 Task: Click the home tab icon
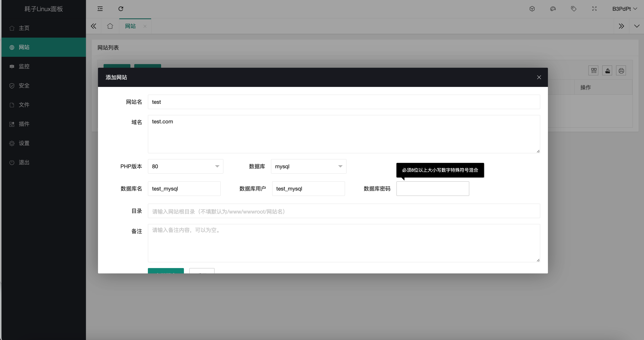(x=110, y=26)
